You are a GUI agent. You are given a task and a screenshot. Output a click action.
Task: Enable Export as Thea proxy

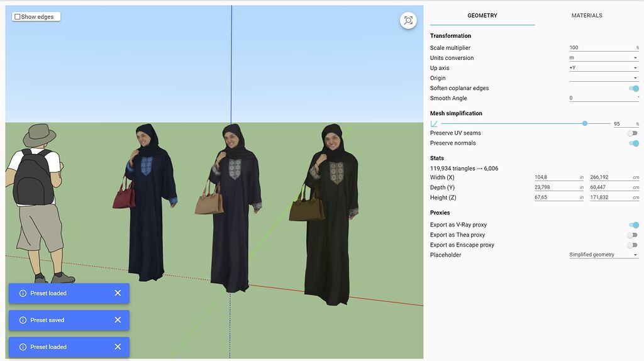point(632,235)
